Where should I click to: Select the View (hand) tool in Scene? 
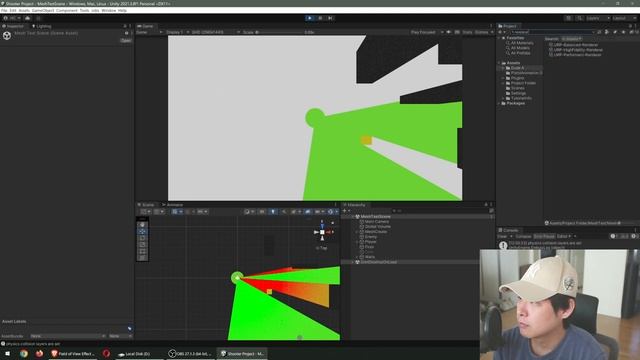point(142,224)
